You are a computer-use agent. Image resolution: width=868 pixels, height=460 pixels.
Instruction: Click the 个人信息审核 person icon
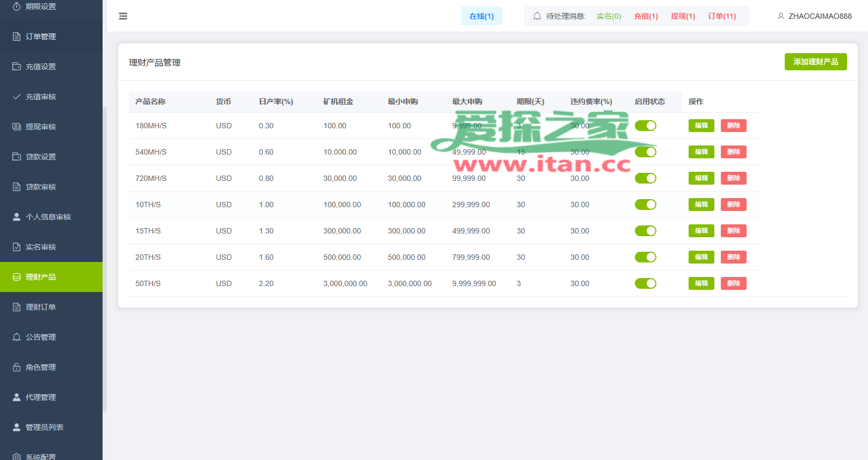pyautogui.click(x=17, y=217)
